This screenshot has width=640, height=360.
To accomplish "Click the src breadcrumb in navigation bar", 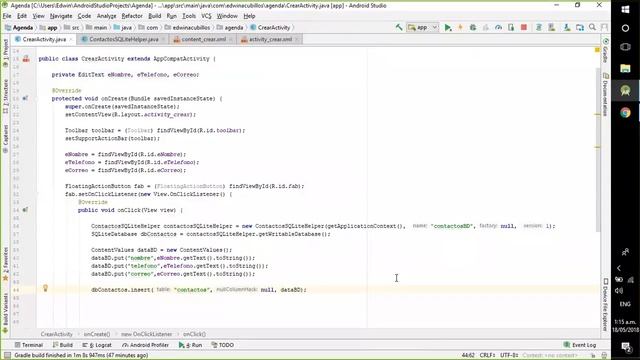I will pyautogui.click(x=71, y=27).
